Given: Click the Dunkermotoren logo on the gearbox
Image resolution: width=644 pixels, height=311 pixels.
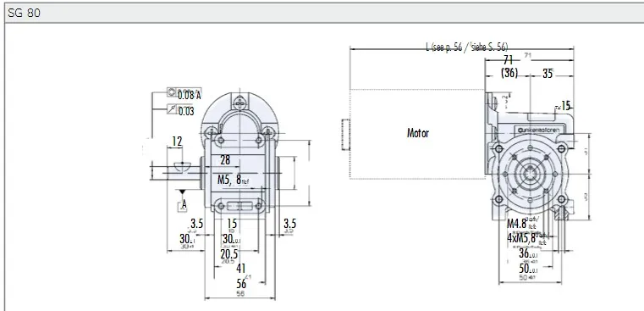Looking at the screenshot, I should click(x=538, y=130).
